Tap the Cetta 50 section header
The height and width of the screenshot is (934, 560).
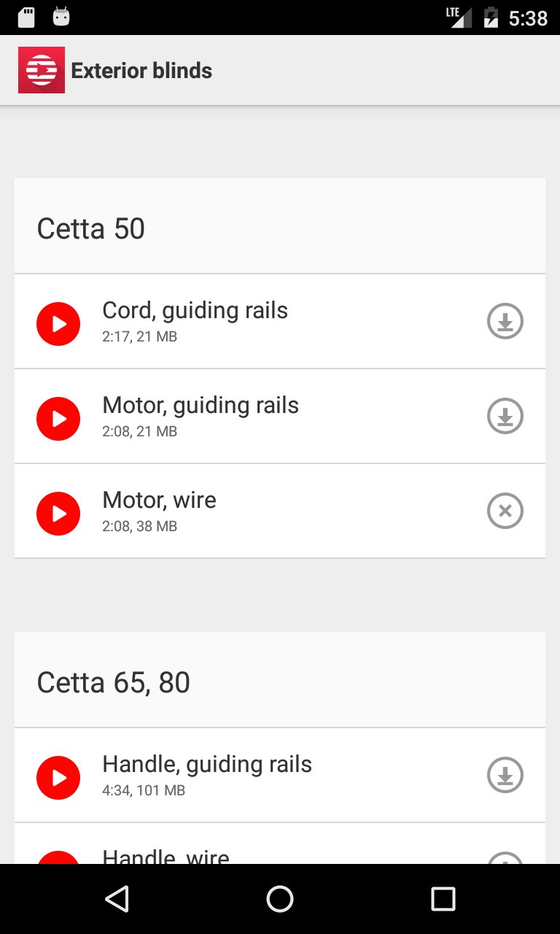[x=280, y=226]
